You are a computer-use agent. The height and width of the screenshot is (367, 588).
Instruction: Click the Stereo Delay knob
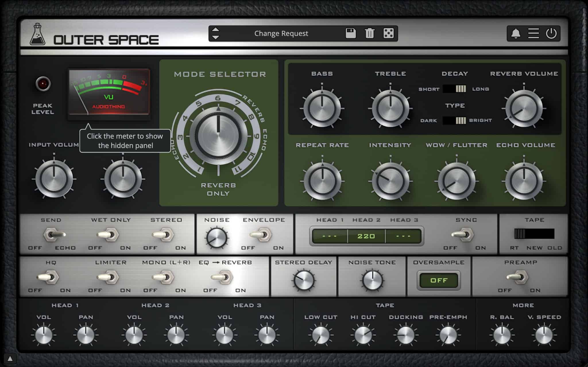point(303,280)
